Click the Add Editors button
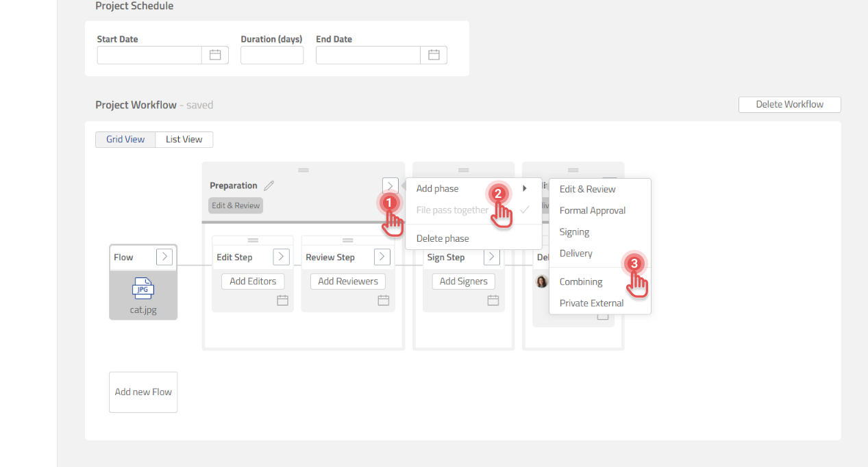 pyautogui.click(x=253, y=281)
